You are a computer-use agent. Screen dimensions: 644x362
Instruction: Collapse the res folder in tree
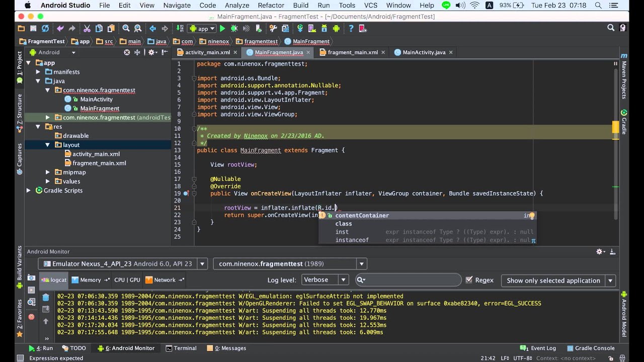(38, 127)
